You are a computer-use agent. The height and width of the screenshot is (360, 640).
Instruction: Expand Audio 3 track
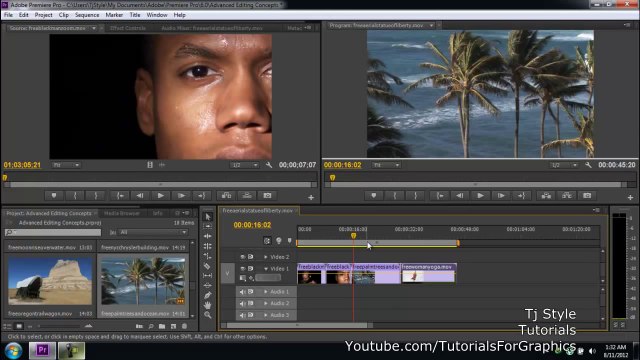[266, 315]
